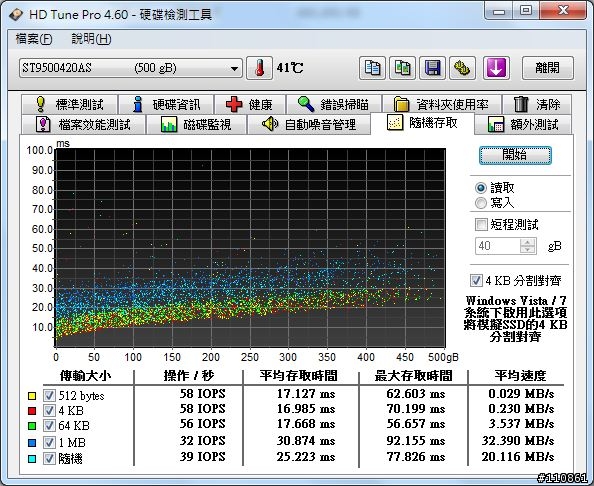Click the copy screenshot to clipboard icon
Screen dimensions: 594x486
(402, 68)
